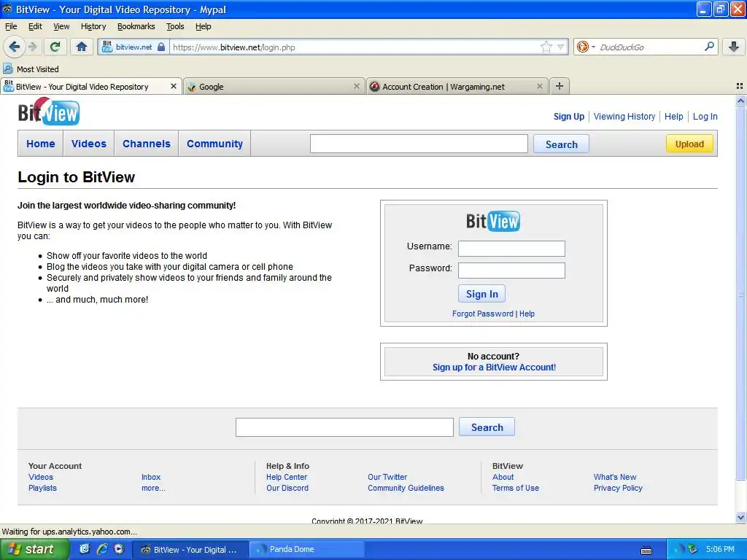Click the top Search button

pyautogui.click(x=561, y=144)
